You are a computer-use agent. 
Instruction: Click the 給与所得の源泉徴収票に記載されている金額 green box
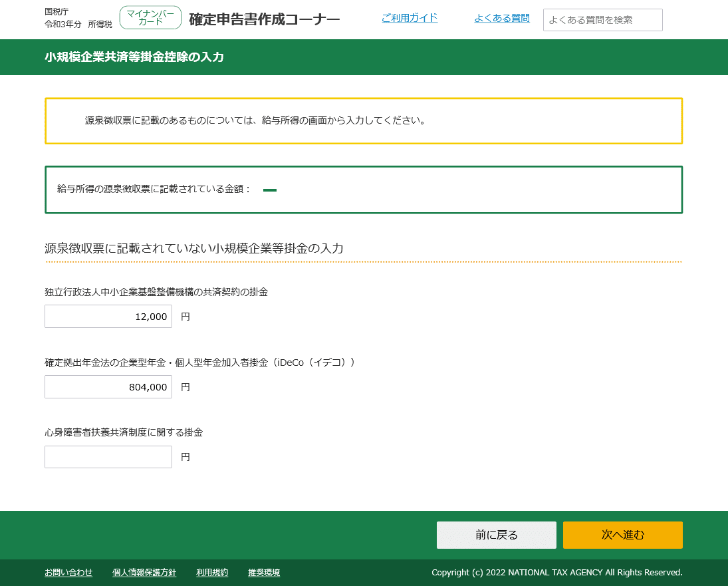[363, 189]
